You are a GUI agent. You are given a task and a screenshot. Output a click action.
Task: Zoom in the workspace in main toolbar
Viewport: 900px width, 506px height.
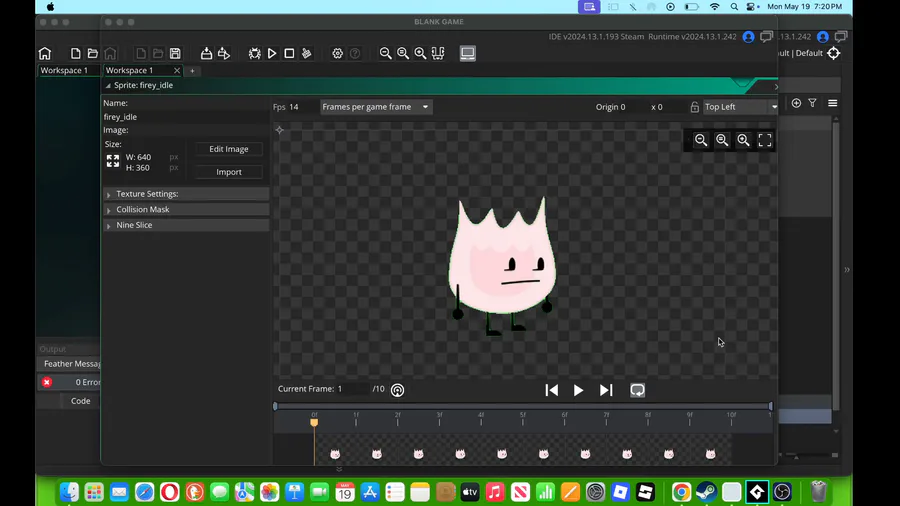420,53
